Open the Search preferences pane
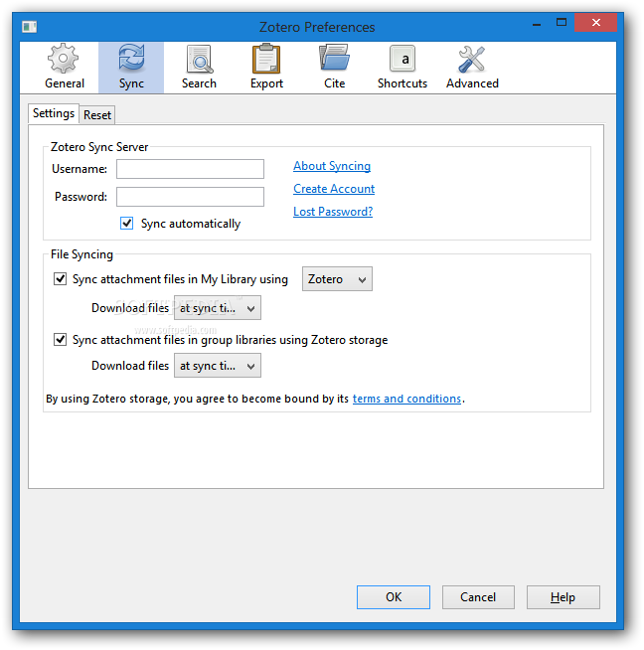This screenshot has width=644, height=650. pyautogui.click(x=199, y=68)
